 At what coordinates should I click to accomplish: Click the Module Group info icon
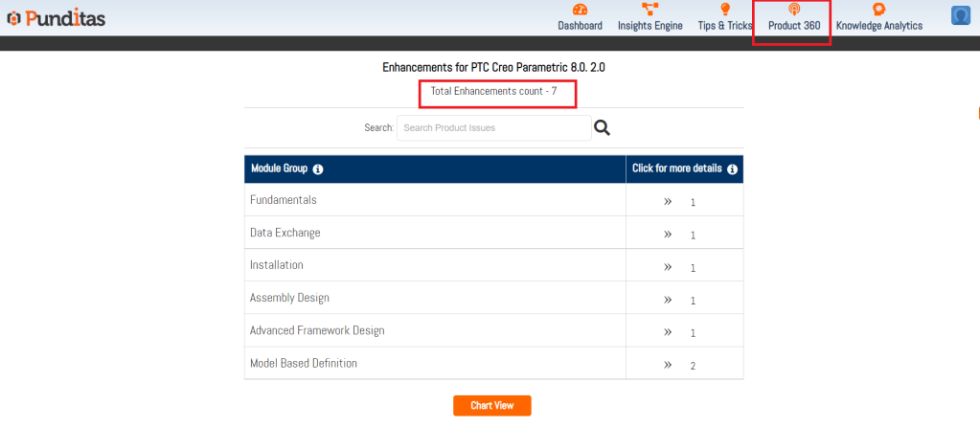[x=318, y=169]
